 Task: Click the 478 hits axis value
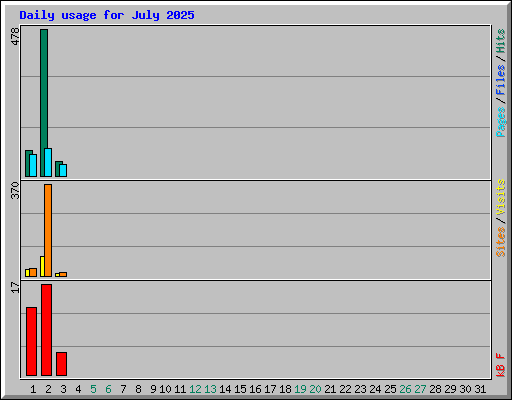pyautogui.click(x=15, y=37)
